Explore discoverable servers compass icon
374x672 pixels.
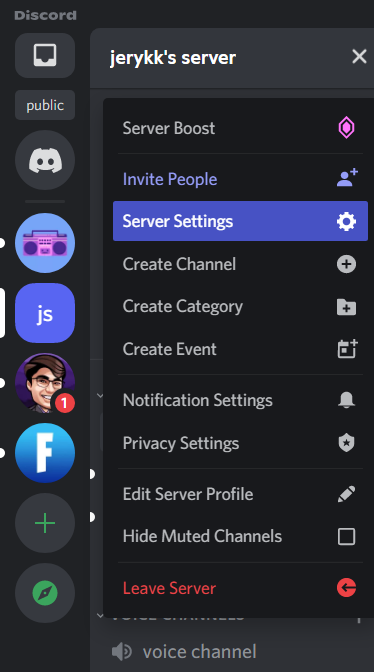coord(45,593)
